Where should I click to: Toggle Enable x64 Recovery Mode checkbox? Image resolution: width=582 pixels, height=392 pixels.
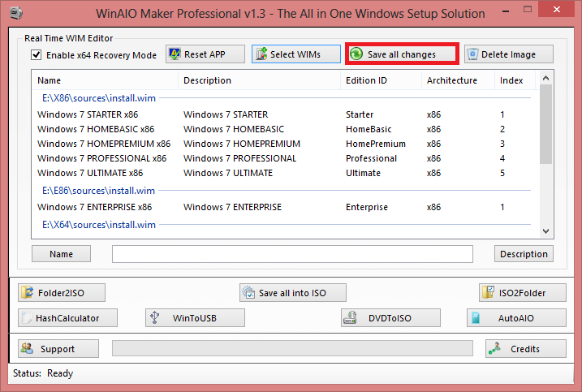point(36,55)
